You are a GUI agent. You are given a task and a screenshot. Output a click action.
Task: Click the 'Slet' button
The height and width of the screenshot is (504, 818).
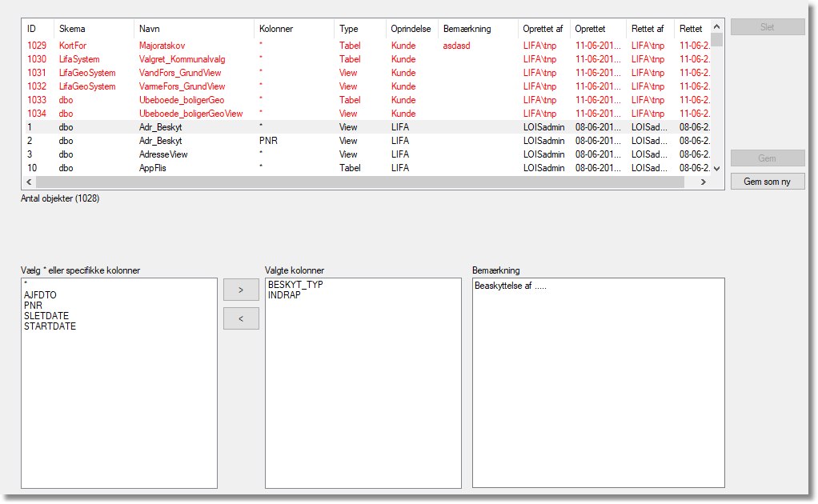(767, 27)
